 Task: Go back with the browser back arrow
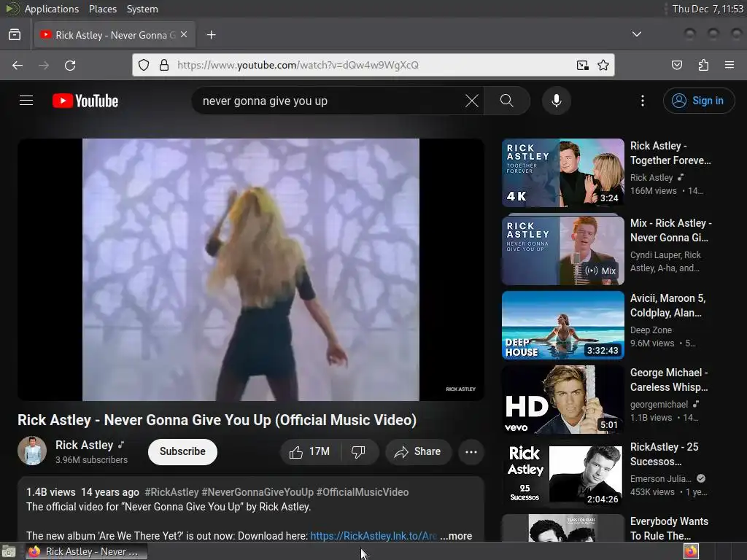(18, 65)
